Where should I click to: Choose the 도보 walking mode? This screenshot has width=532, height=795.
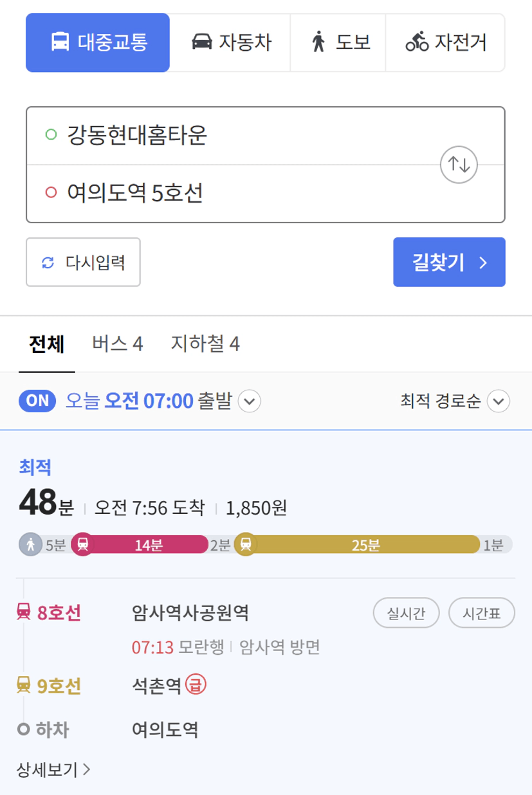[338, 42]
